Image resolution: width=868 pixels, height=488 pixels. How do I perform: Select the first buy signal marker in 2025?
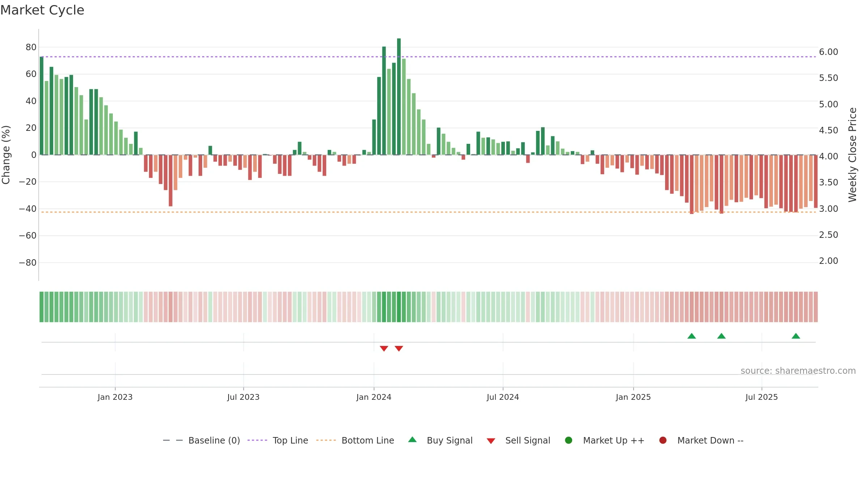click(x=692, y=336)
